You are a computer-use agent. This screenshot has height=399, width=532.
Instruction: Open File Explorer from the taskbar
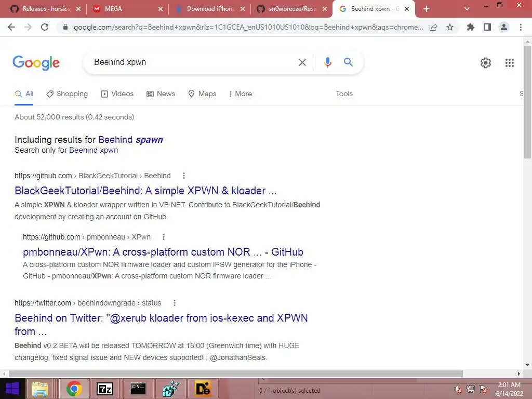coord(40,389)
